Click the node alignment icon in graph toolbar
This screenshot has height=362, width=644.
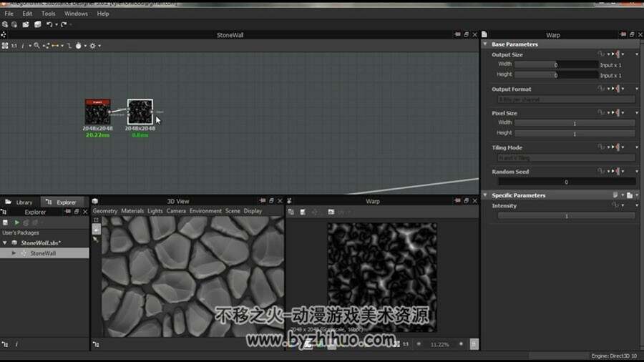coord(46,46)
